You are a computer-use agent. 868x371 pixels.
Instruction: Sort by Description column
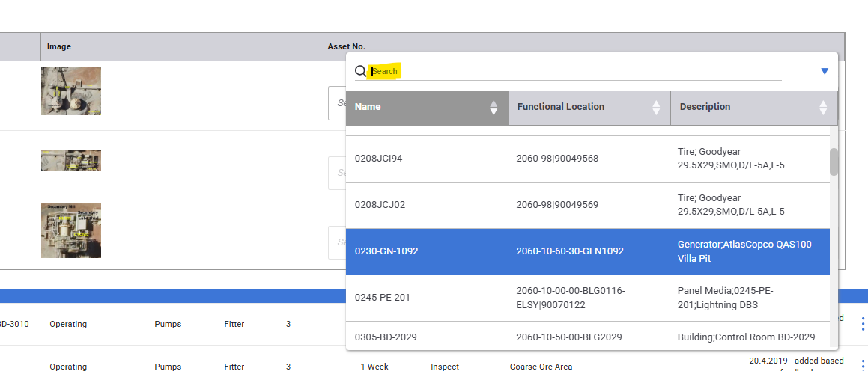pyautogui.click(x=823, y=107)
